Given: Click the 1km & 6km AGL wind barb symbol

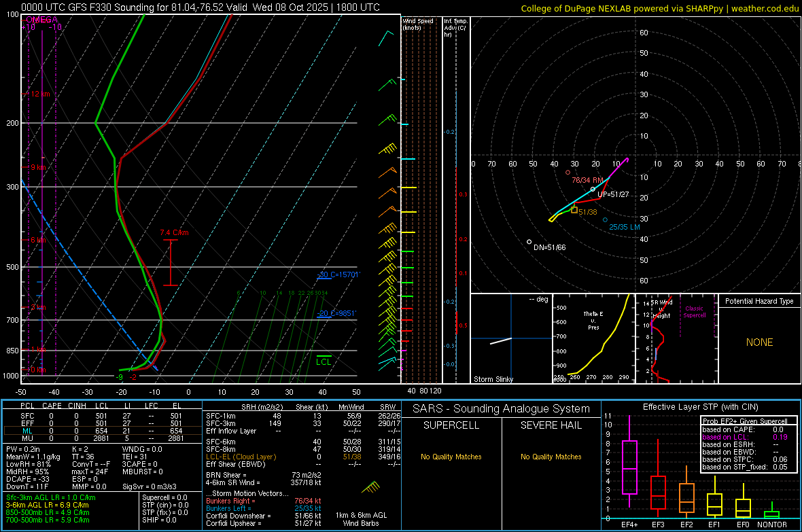Looking at the screenshot, I should click(x=370, y=487).
